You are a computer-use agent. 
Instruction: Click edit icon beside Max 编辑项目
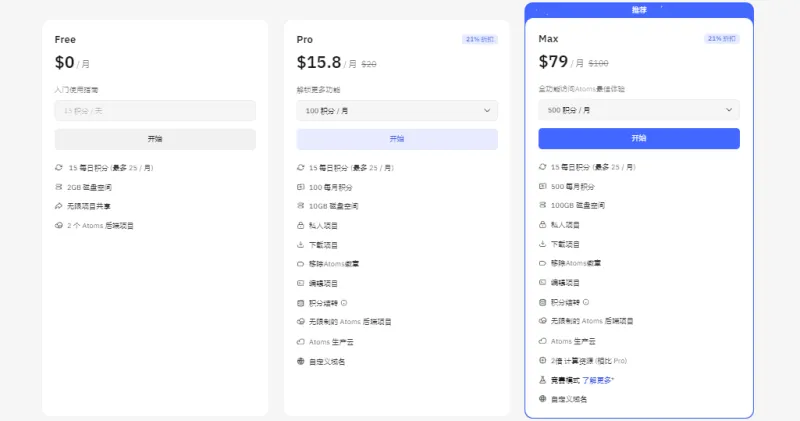(542, 282)
